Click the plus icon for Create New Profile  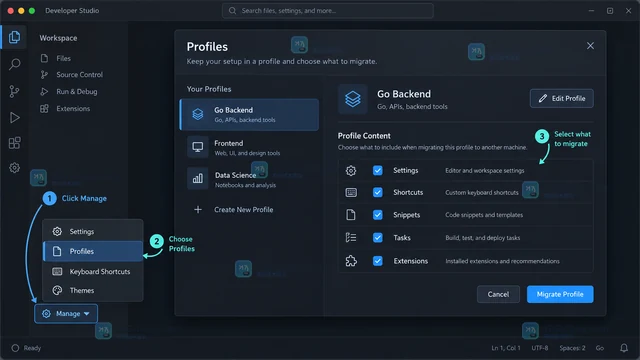click(x=198, y=210)
